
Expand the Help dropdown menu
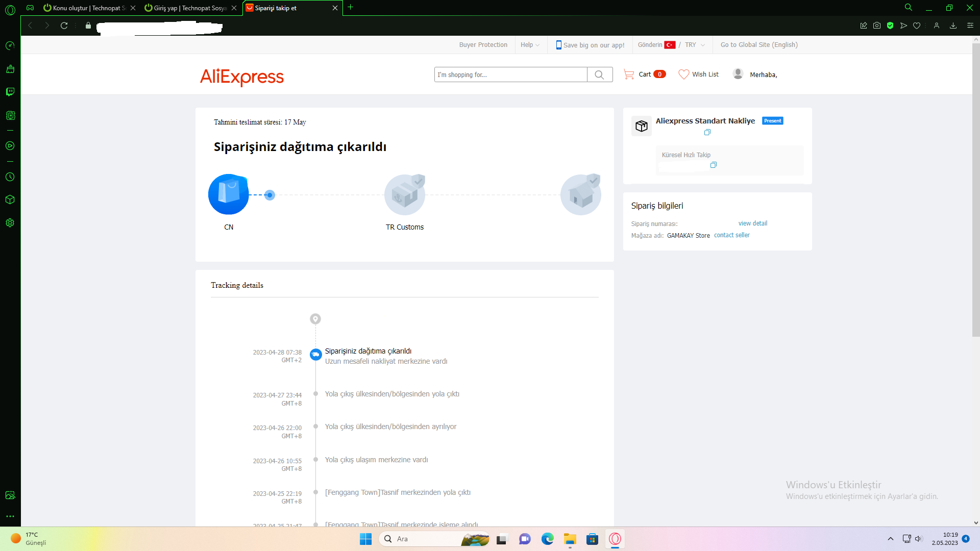[x=530, y=45]
